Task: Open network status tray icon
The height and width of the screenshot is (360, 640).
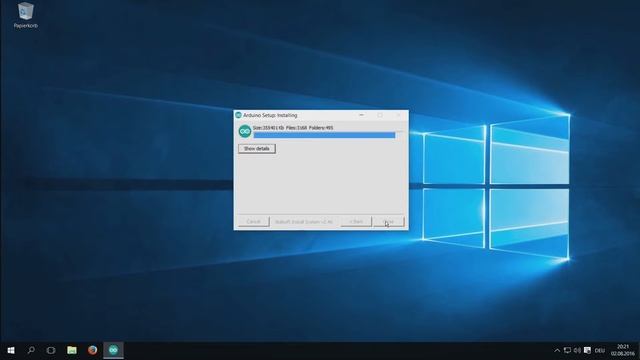Action: [x=567, y=350]
